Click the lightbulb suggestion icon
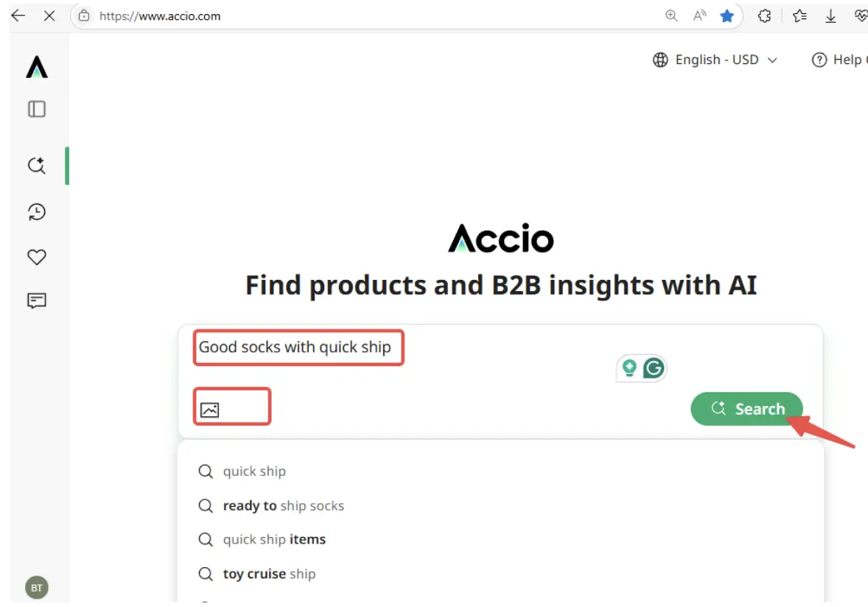This screenshot has width=868, height=607. [x=629, y=368]
